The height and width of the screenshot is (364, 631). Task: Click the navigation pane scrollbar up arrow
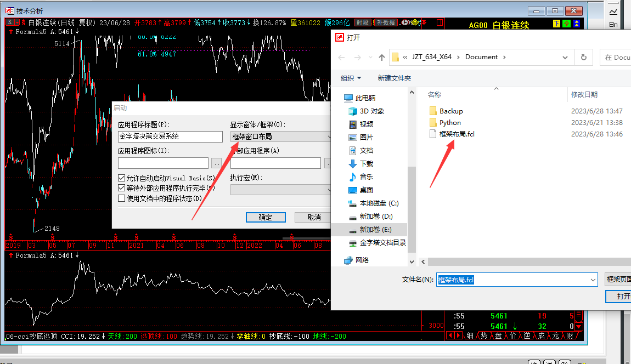point(412,93)
